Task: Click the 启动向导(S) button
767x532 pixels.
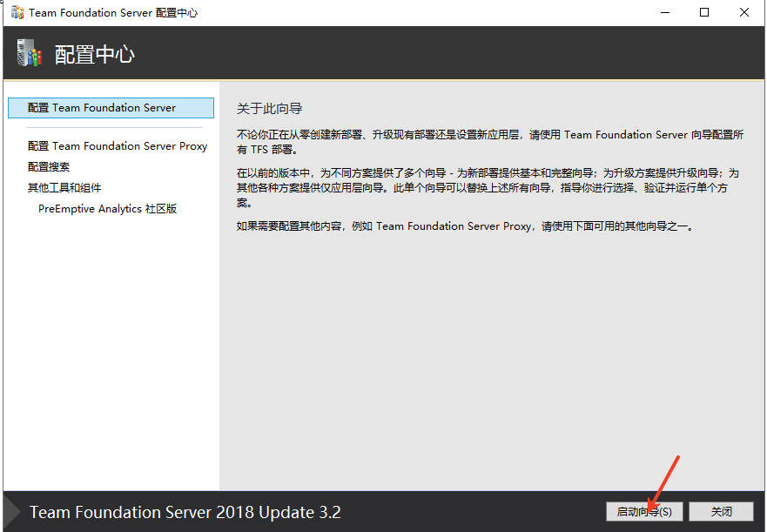Action: [x=644, y=512]
